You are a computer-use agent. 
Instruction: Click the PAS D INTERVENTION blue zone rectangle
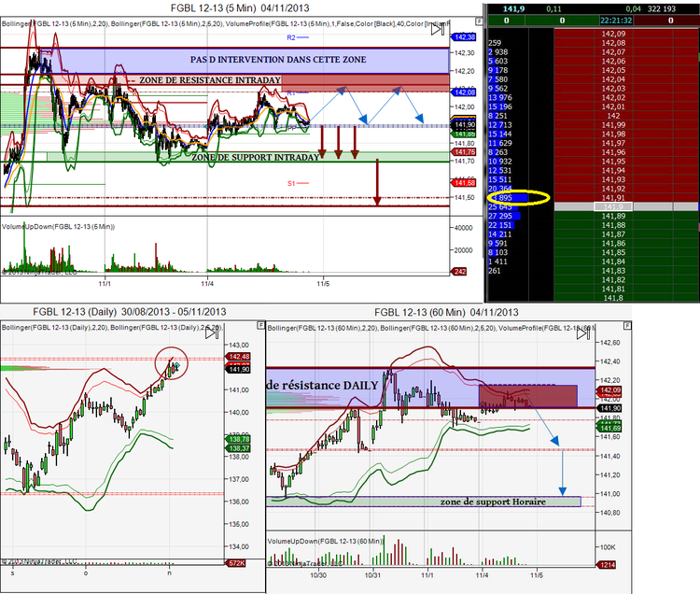[x=245, y=61]
